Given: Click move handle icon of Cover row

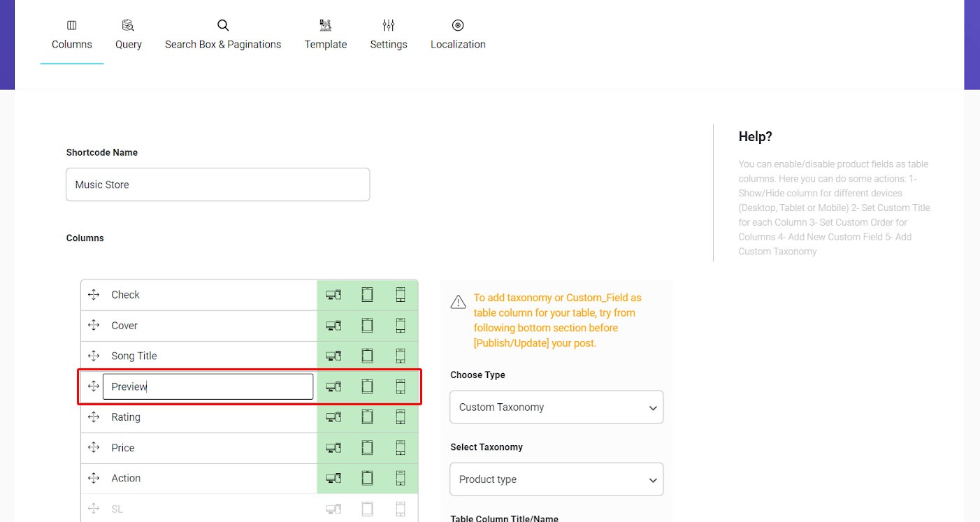Looking at the screenshot, I should pyautogui.click(x=94, y=326).
